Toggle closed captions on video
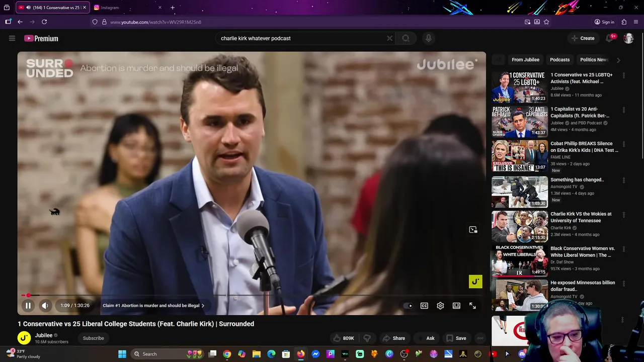Image resolution: width=644 pixels, height=362 pixels. click(424, 306)
